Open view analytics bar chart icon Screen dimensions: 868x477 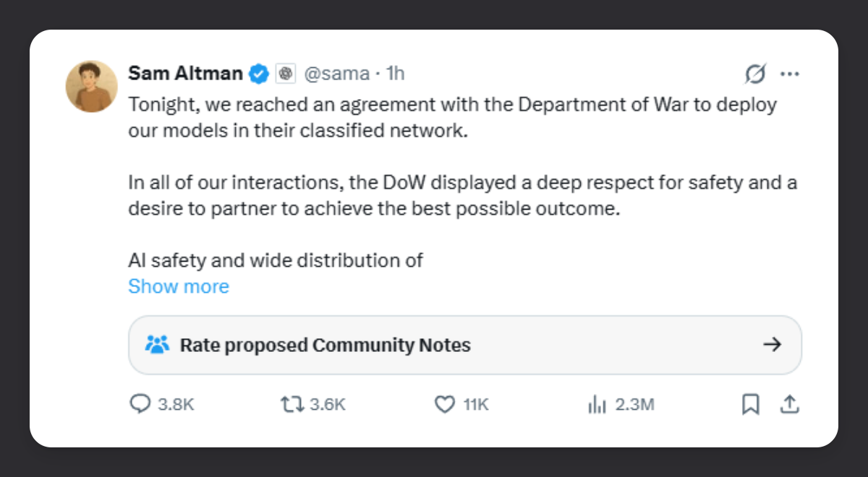tap(596, 405)
